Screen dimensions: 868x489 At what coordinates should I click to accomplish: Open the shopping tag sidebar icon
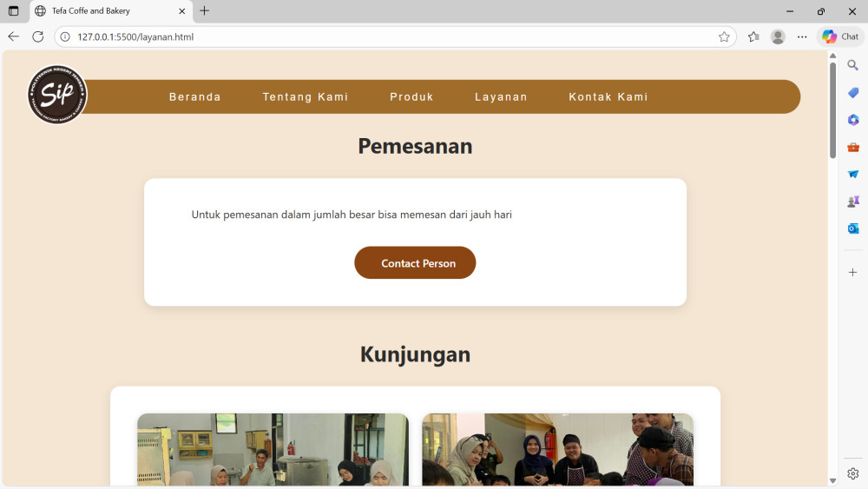pyautogui.click(x=852, y=93)
